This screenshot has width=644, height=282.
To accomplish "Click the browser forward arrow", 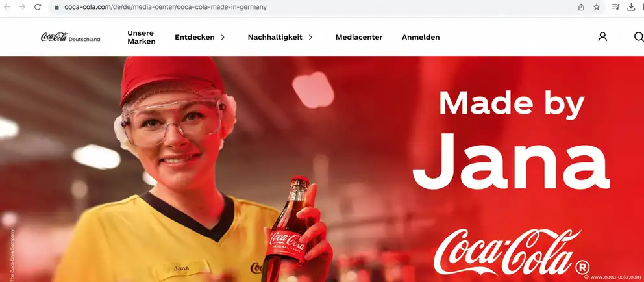I will click(x=22, y=7).
